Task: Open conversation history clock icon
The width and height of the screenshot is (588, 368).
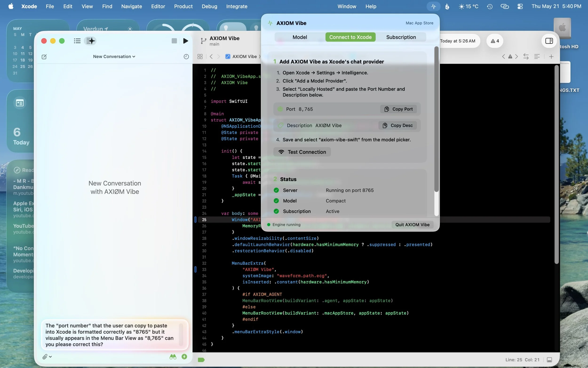Action: (x=186, y=57)
